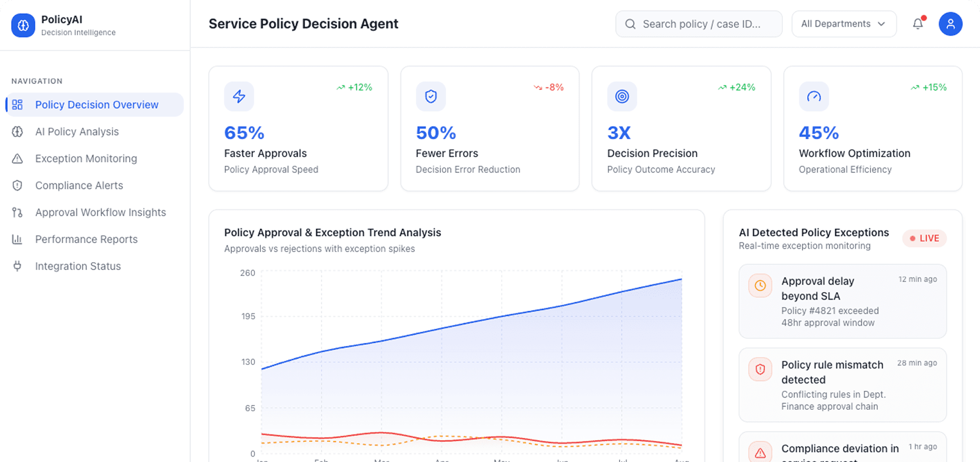This screenshot has height=462, width=980.
Task: Click the Approval delay beyond SLA alert
Action: (x=842, y=301)
